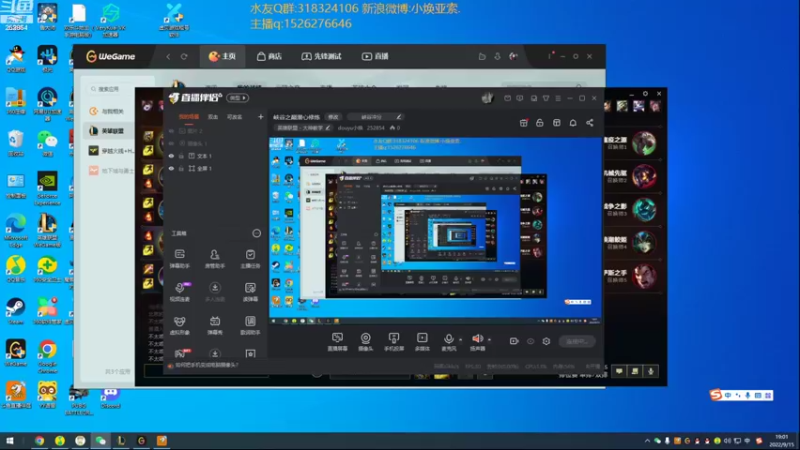Expand speaker options arrow
Image resolution: width=800 pixels, height=450 pixels.
(490, 339)
